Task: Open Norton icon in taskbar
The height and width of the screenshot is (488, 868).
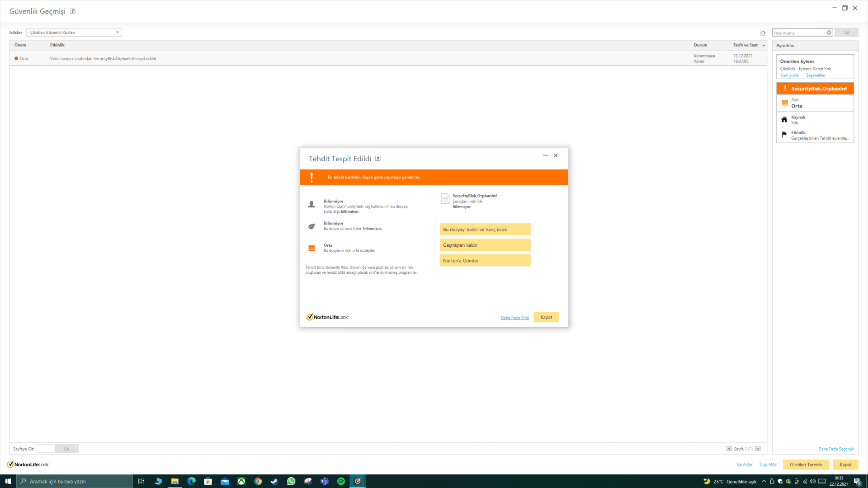Action: [358, 481]
